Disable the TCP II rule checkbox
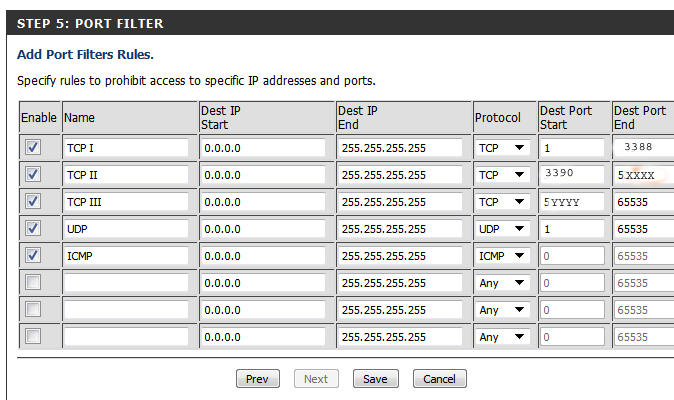The image size is (674, 400). pos(33,174)
